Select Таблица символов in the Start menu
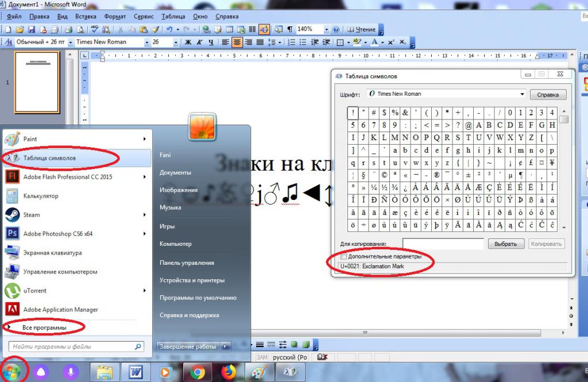Viewport: 588px width, 382px height. [x=49, y=158]
